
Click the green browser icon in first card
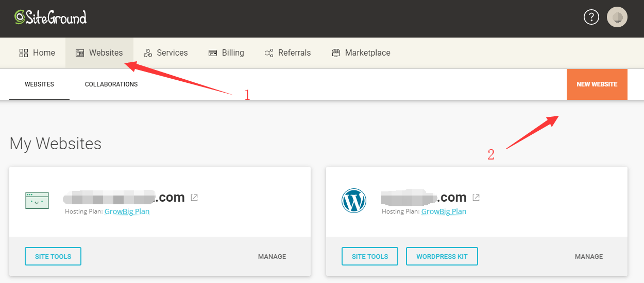click(x=37, y=201)
